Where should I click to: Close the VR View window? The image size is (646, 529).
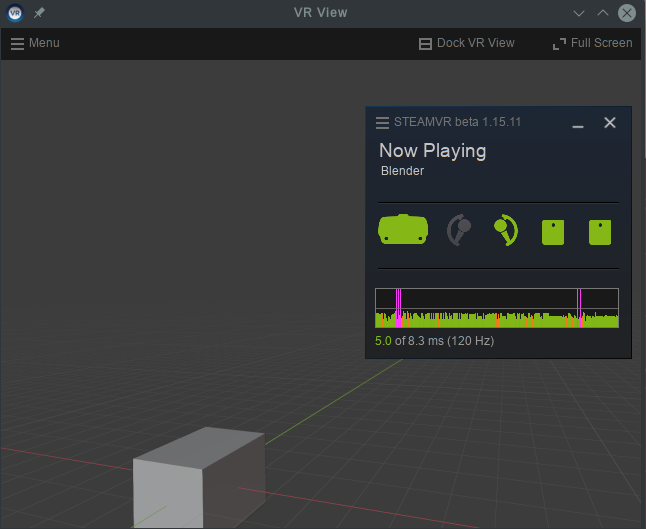click(x=627, y=13)
